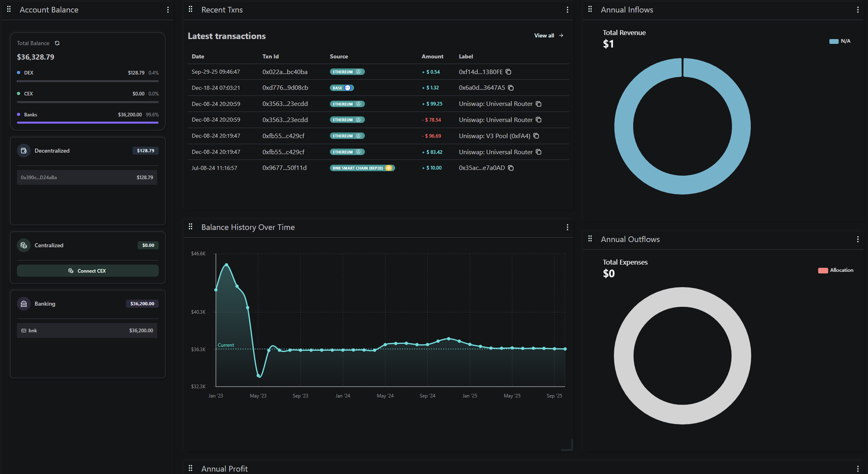Click the refresh icon next to Total Balance

pyautogui.click(x=57, y=43)
